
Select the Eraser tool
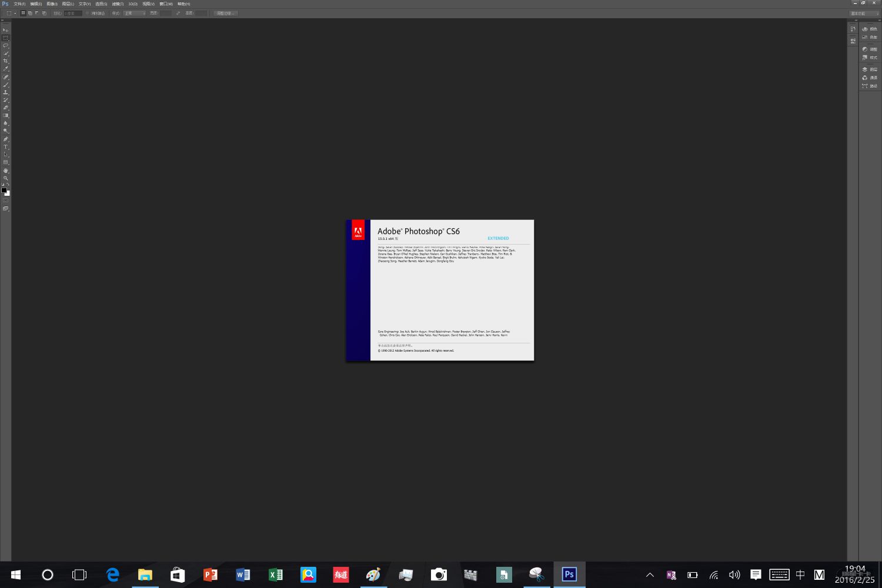pos(6,108)
